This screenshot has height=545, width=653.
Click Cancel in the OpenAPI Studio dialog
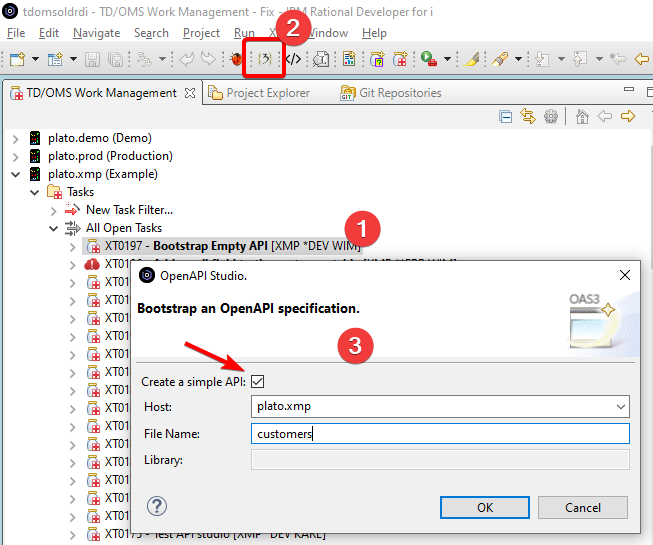583,508
